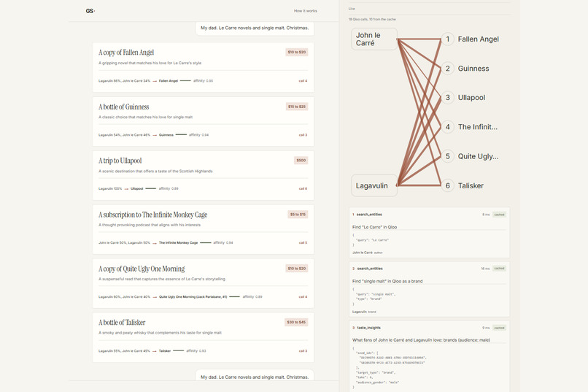This screenshot has height=392, width=588.
Task: Open the Infinite Monkey Cage subscription title
Action: tap(152, 215)
